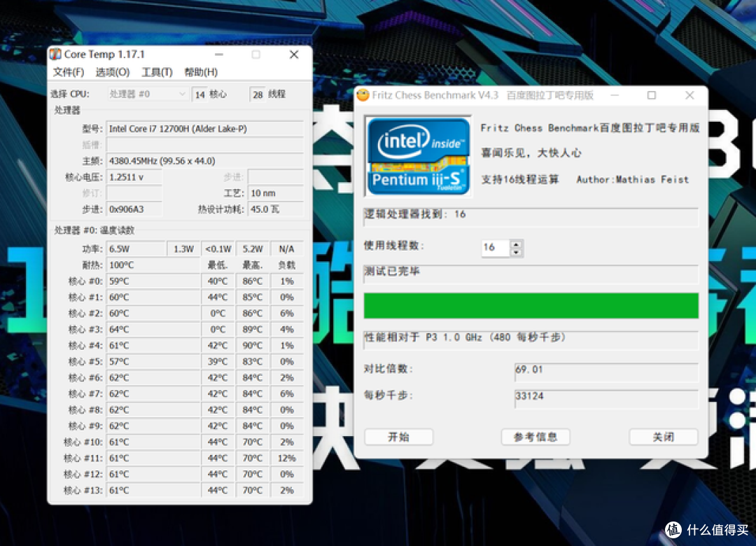Click the 逻辑处理器找到: 16 text
Image resolution: width=756 pixels, height=546 pixels.
[x=415, y=214]
